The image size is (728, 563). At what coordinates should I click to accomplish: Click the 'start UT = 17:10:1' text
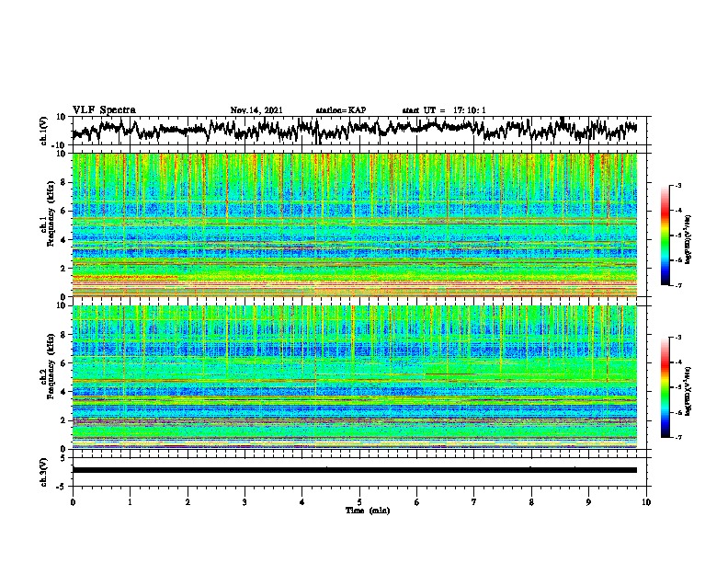[444, 110]
